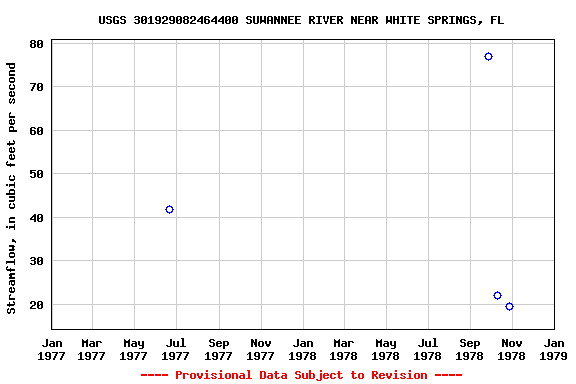Click the y-axis value 20
Viewport: 576px width, 384px height.
36,305
